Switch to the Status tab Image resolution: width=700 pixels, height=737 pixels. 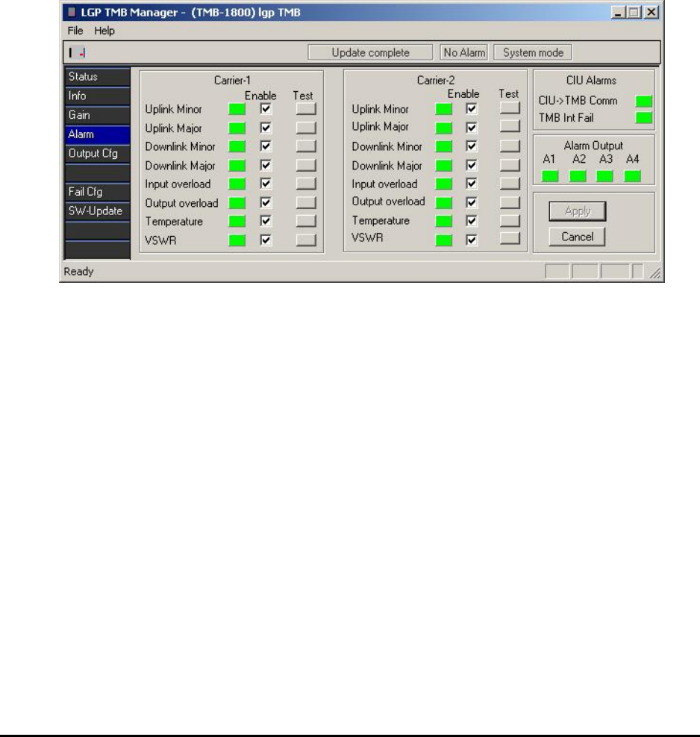(97, 77)
